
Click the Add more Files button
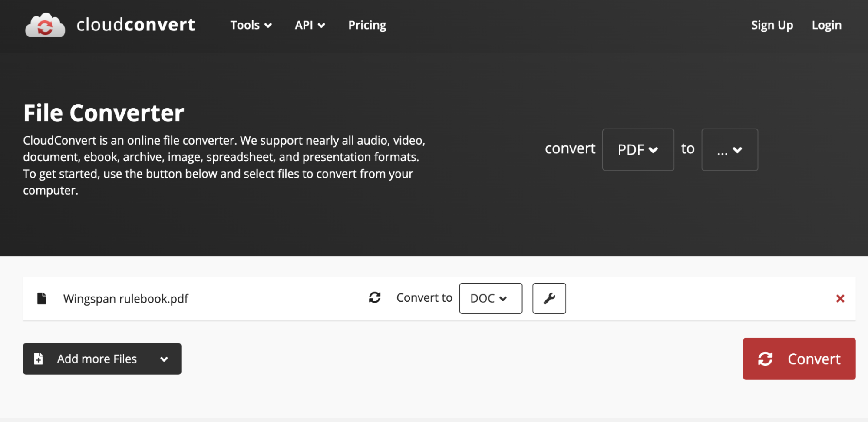pyautogui.click(x=102, y=359)
